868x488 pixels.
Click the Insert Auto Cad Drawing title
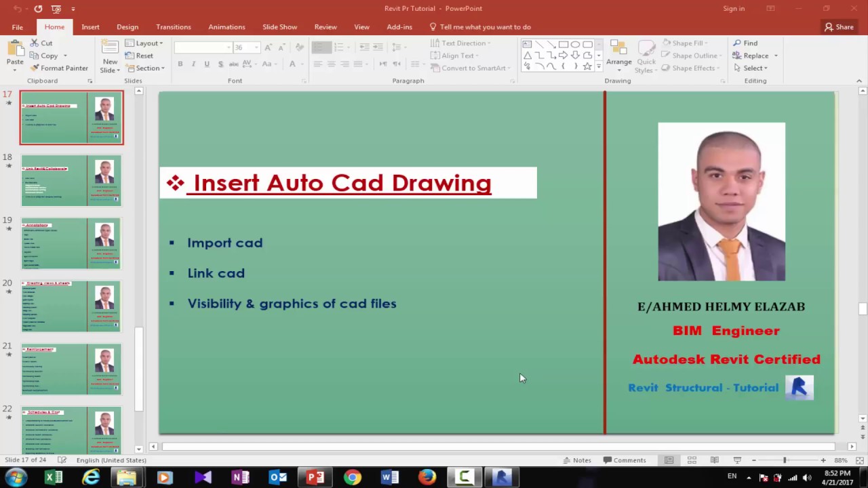click(342, 183)
